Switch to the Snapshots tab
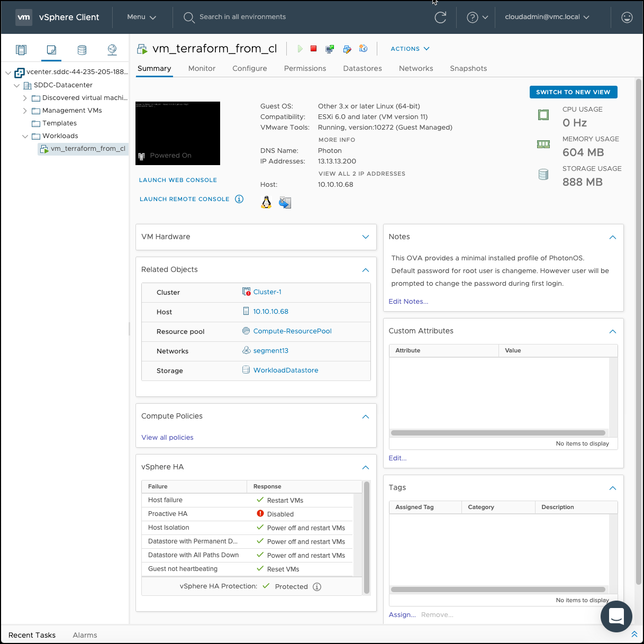 click(468, 68)
